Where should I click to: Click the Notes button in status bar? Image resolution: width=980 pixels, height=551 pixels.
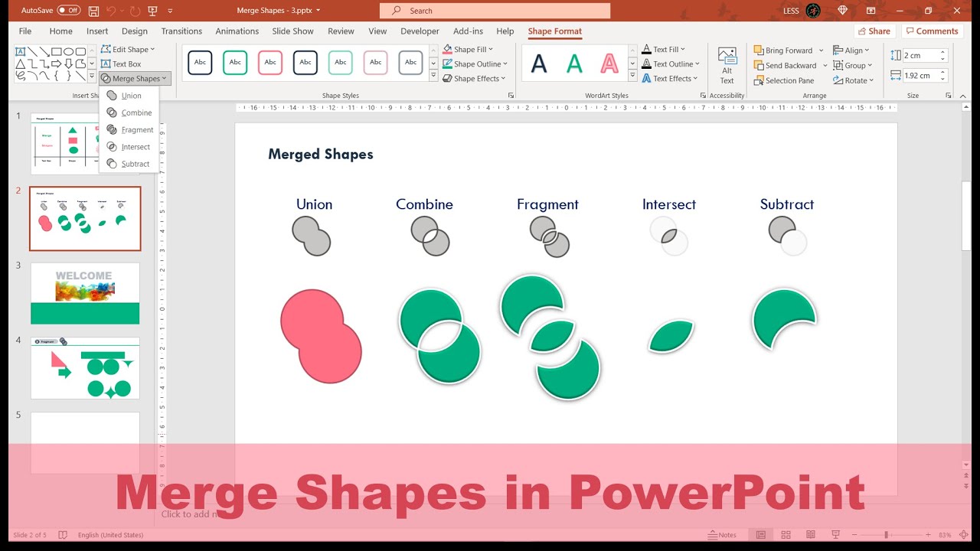722,535
